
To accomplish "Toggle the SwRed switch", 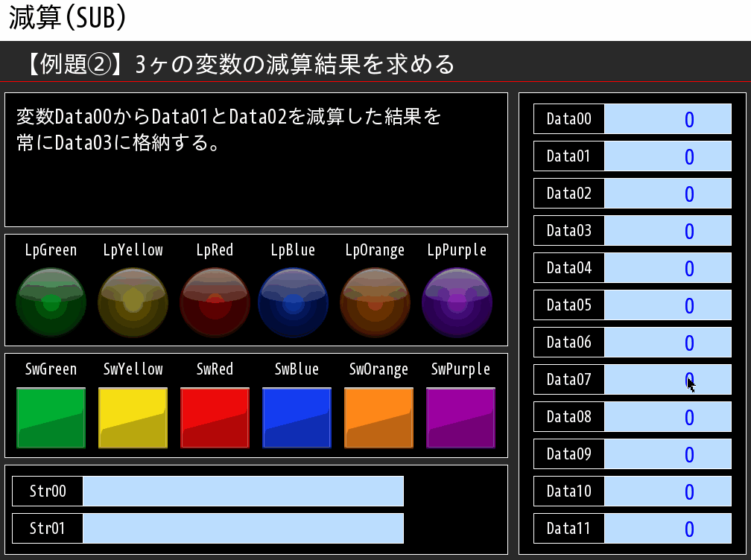I will tap(215, 418).
